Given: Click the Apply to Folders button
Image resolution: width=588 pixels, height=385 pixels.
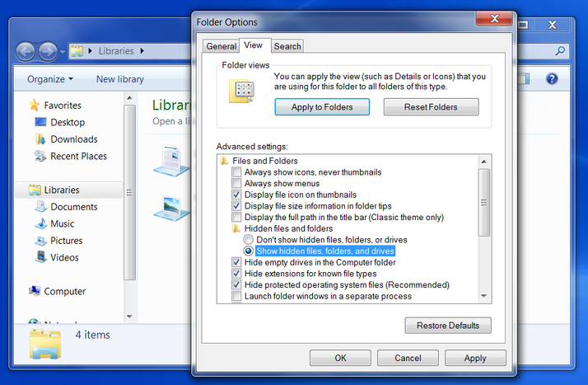Looking at the screenshot, I should coord(322,107).
